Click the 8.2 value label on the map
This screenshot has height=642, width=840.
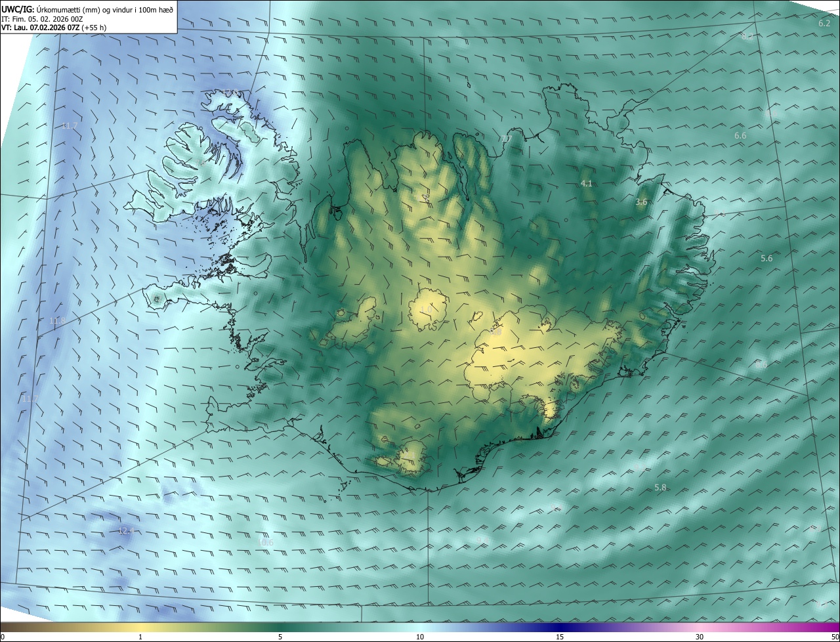[747, 36]
